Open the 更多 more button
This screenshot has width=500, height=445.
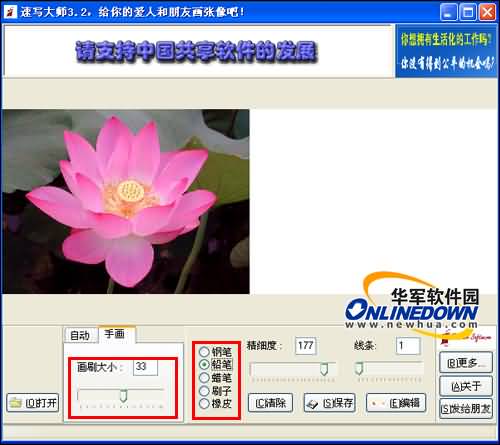pyautogui.click(x=466, y=362)
